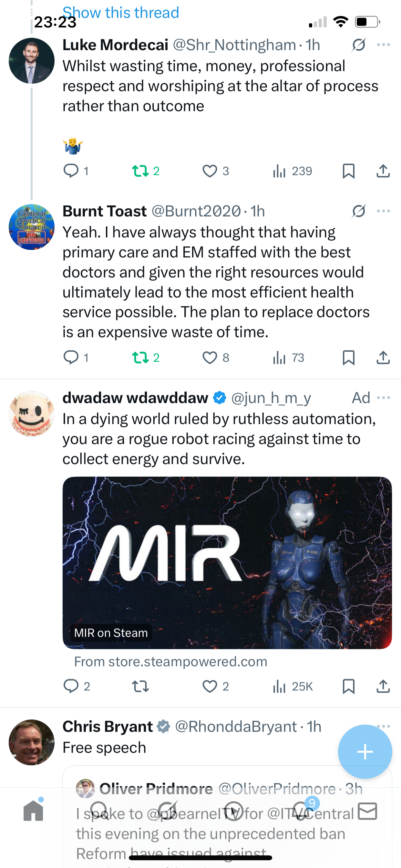Open more options on the MIR ad
401x868 pixels.
(x=384, y=398)
